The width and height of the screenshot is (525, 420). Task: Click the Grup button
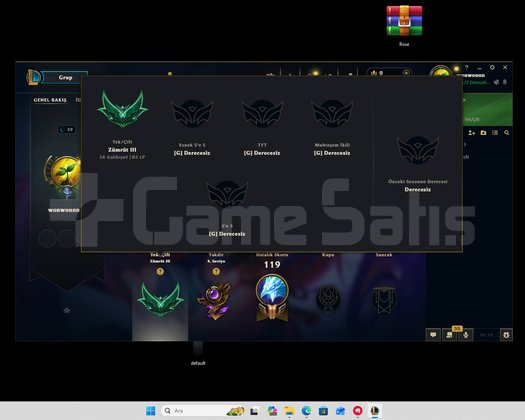65,77
